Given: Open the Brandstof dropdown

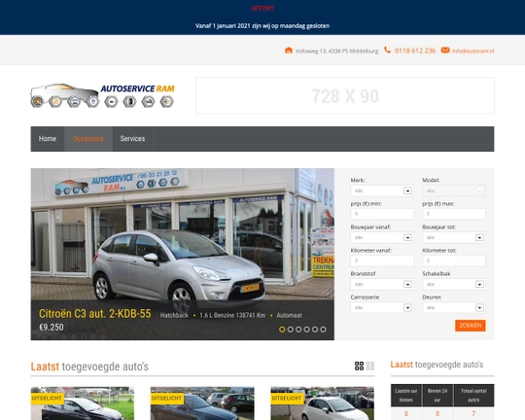Looking at the screenshot, I should [382, 284].
